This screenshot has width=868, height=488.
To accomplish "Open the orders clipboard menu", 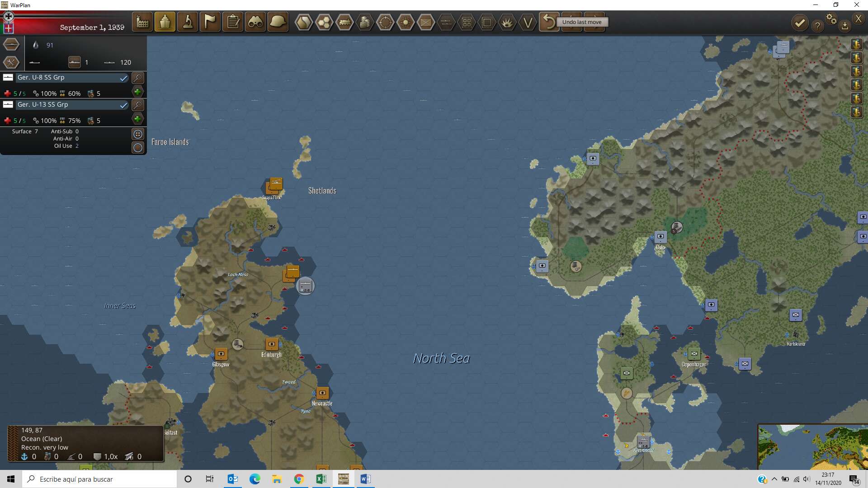I will [x=233, y=22].
